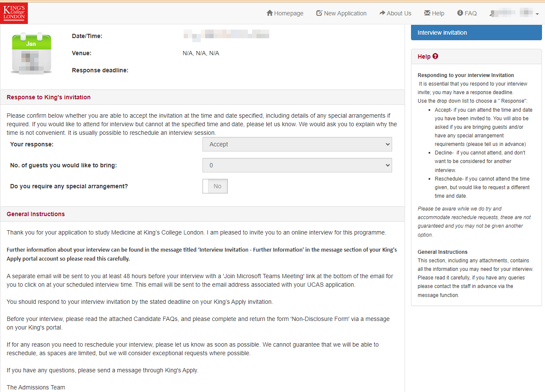Viewport: 545px width, 392px height.
Task: Click the General Instructions section heading
Action: 36,214
